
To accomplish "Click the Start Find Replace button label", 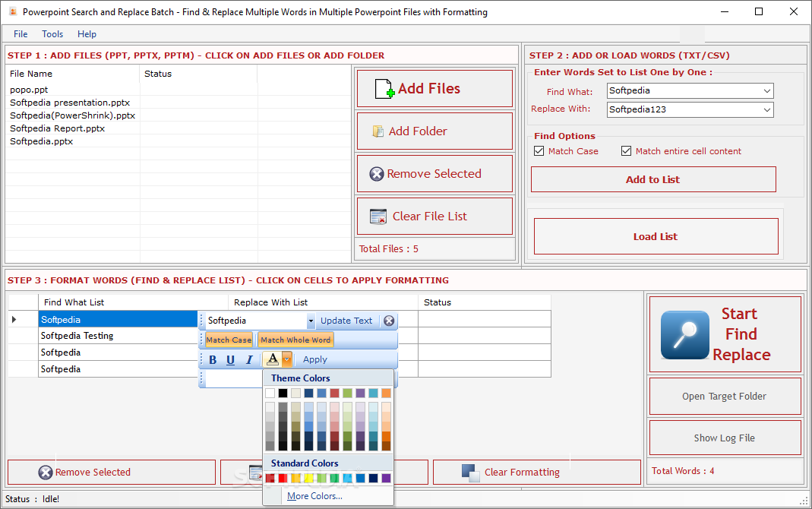I will 741,334.
